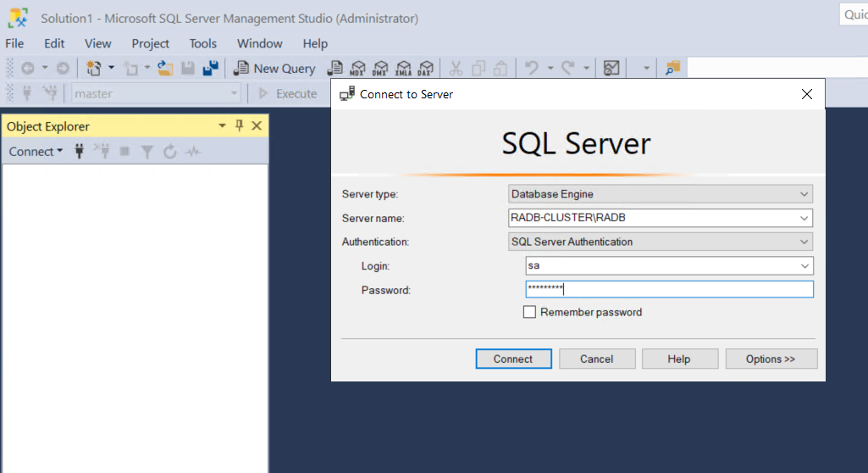This screenshot has height=473, width=868.
Task: Click the Disconnect icon in Object Explorer
Action: (x=102, y=151)
